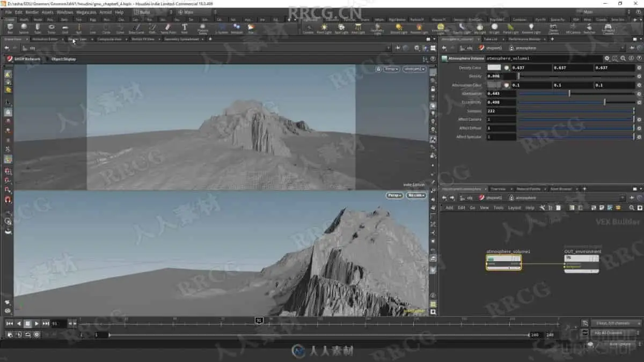Toggle lock on viewport camera
This screenshot has height=362, width=644.
[378, 69]
